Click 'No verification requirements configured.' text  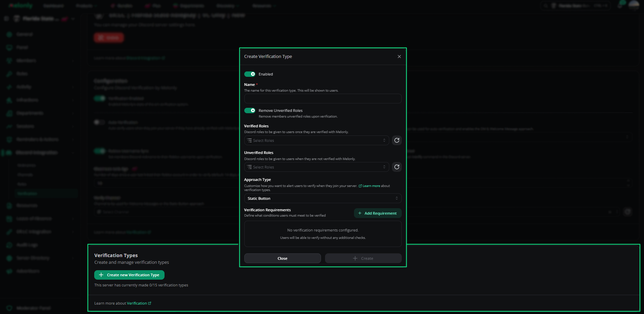[x=323, y=230]
